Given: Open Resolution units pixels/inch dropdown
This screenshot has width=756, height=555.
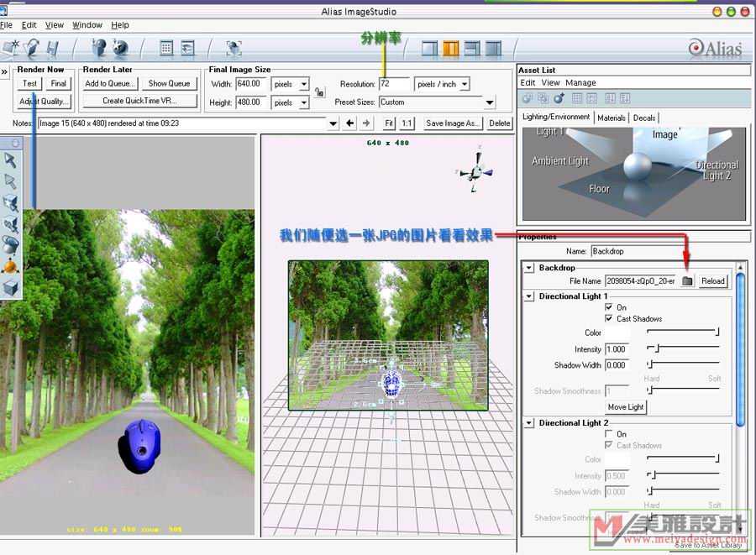Looking at the screenshot, I should [465, 84].
